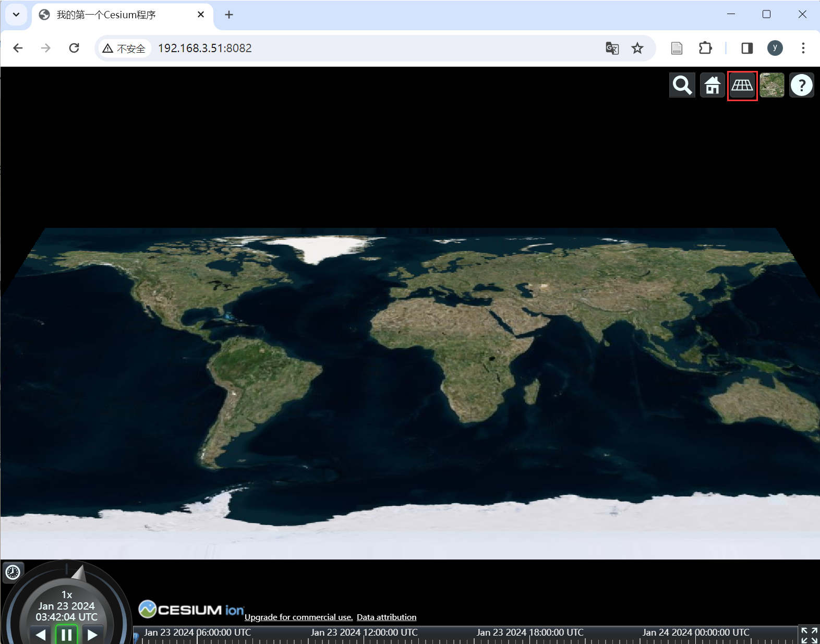Click the browser back arrow

[18, 48]
